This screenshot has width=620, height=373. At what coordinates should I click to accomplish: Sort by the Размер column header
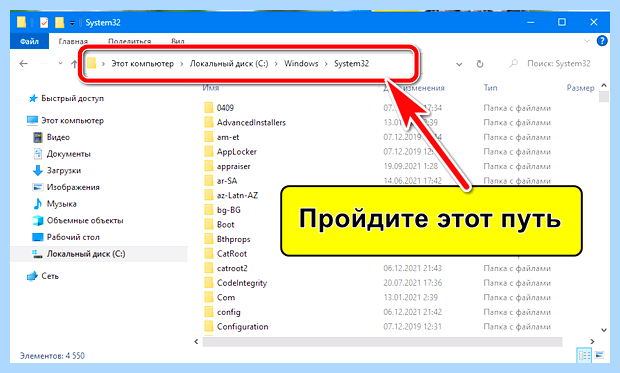point(580,88)
